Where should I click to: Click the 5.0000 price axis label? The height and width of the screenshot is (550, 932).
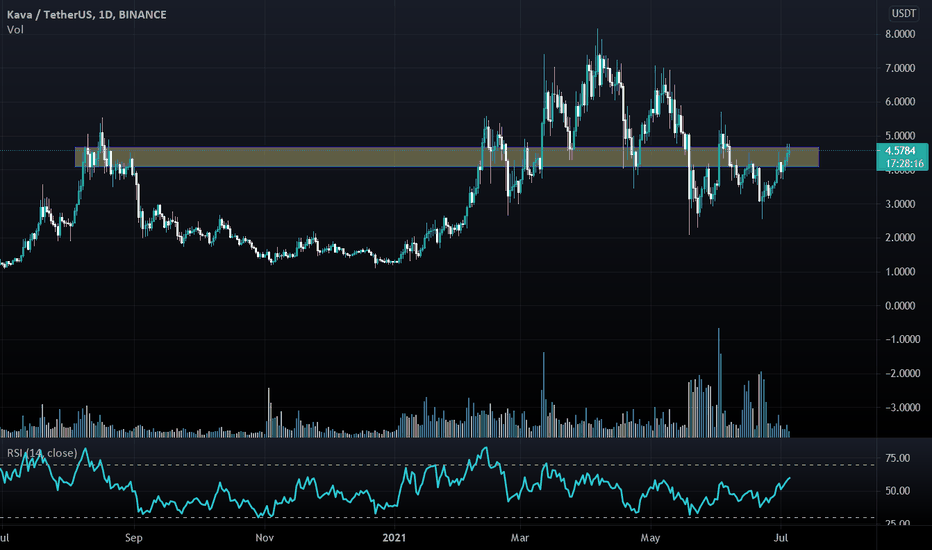pyautogui.click(x=900, y=136)
